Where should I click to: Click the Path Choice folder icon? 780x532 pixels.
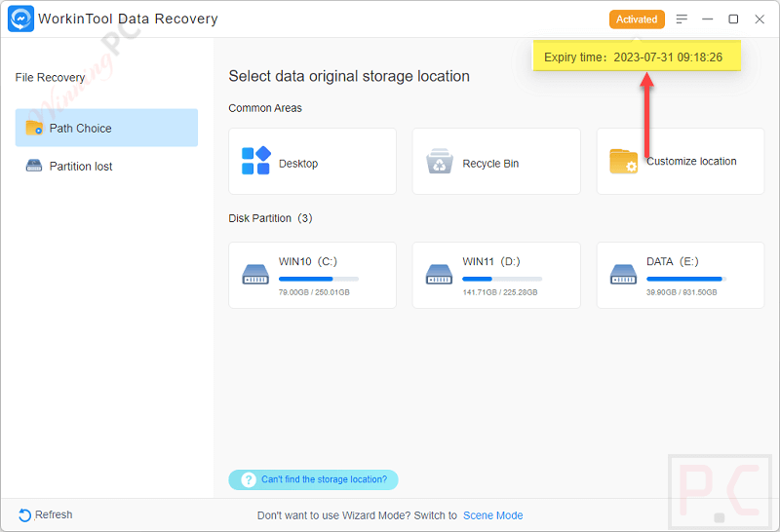pyautogui.click(x=34, y=128)
